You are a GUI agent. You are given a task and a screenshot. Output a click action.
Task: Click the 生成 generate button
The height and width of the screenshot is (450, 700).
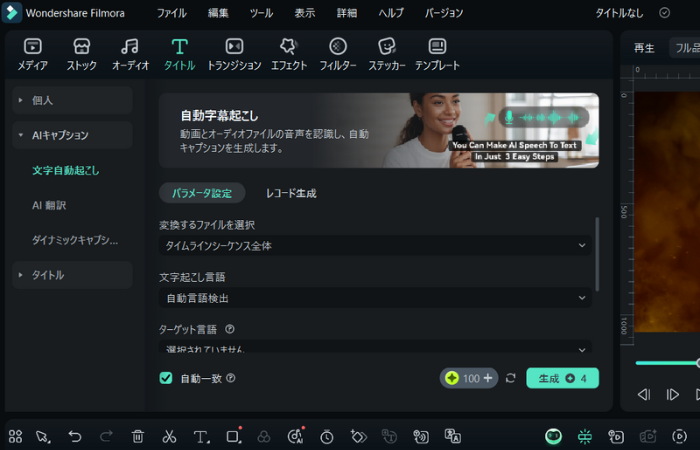pyautogui.click(x=562, y=378)
